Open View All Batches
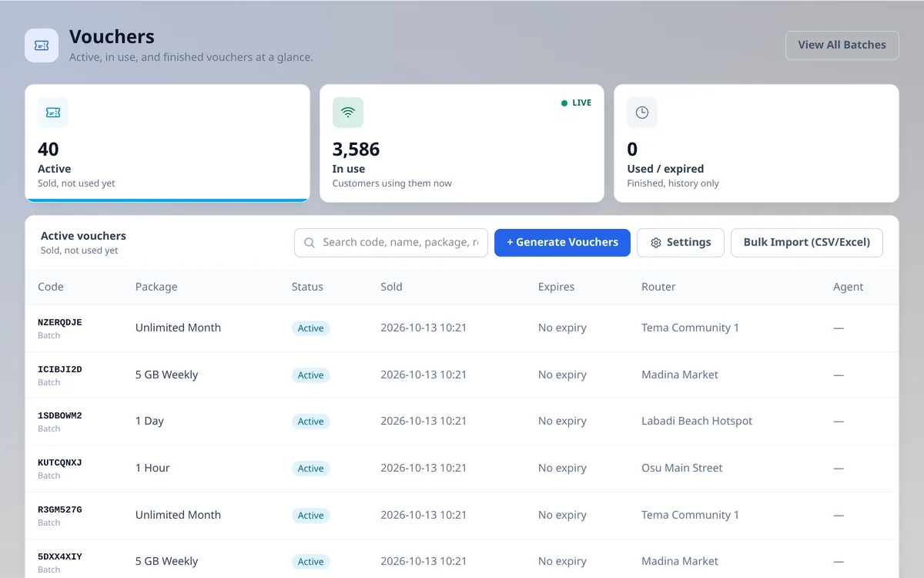Viewport: 924px width, 578px height. [x=842, y=45]
